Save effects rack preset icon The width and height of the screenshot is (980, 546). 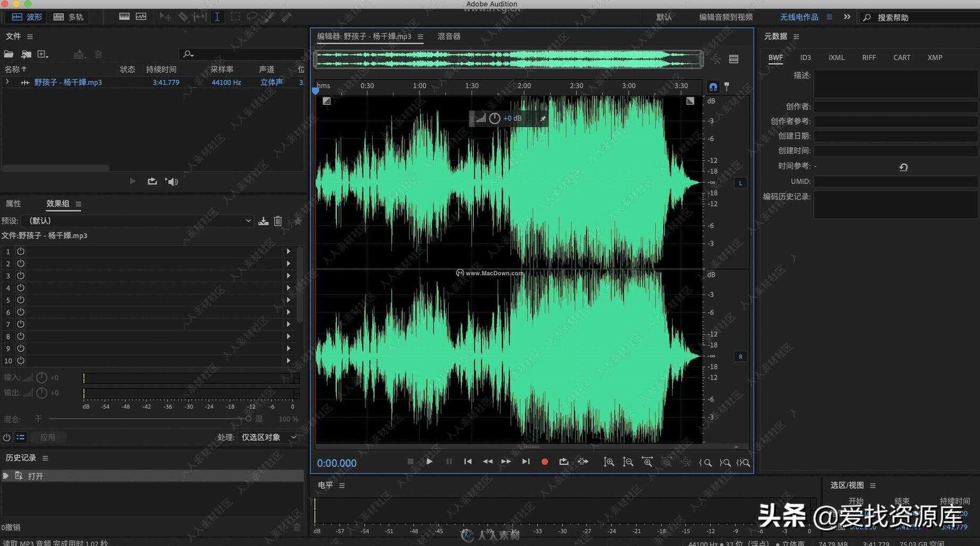pos(263,221)
